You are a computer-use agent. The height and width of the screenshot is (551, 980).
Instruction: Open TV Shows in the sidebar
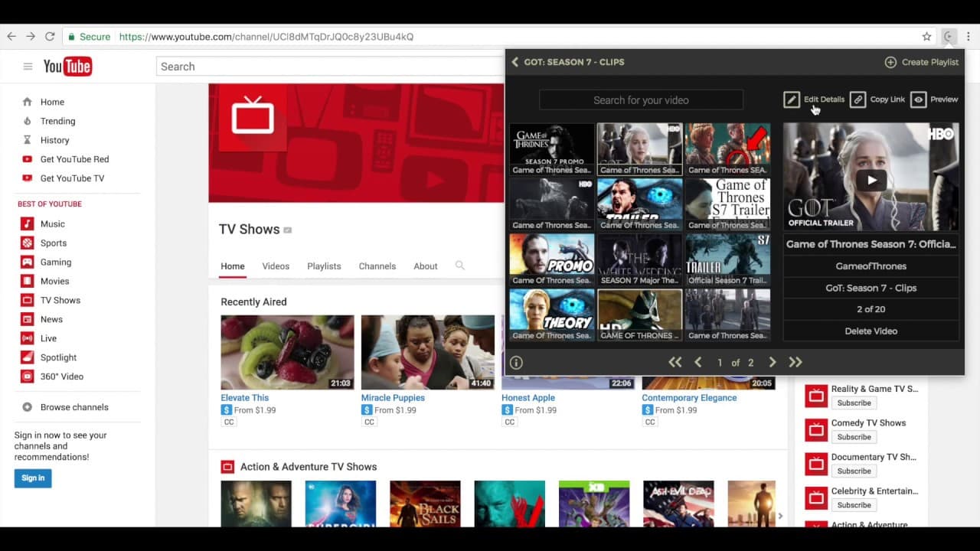60,301
